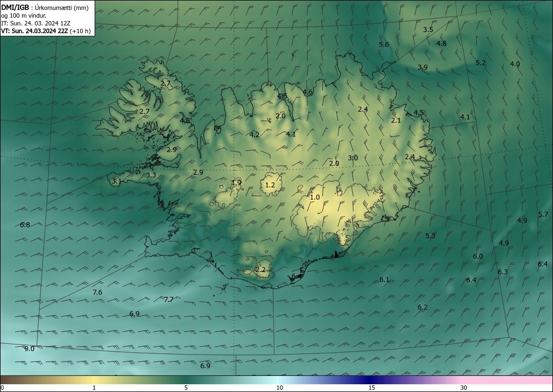Click the 5.7 value on the map
This screenshot has width=553, height=392.
[543, 214]
